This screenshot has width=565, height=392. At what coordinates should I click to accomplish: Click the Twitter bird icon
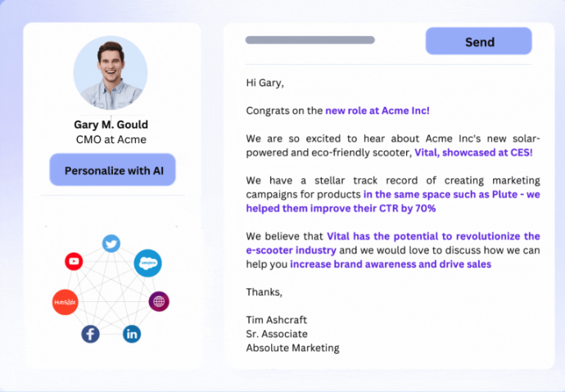click(x=111, y=244)
